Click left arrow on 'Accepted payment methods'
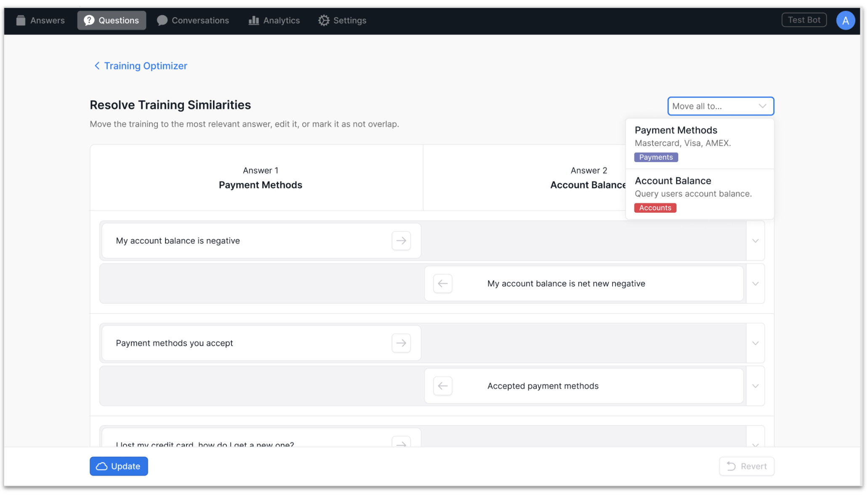 pos(442,386)
